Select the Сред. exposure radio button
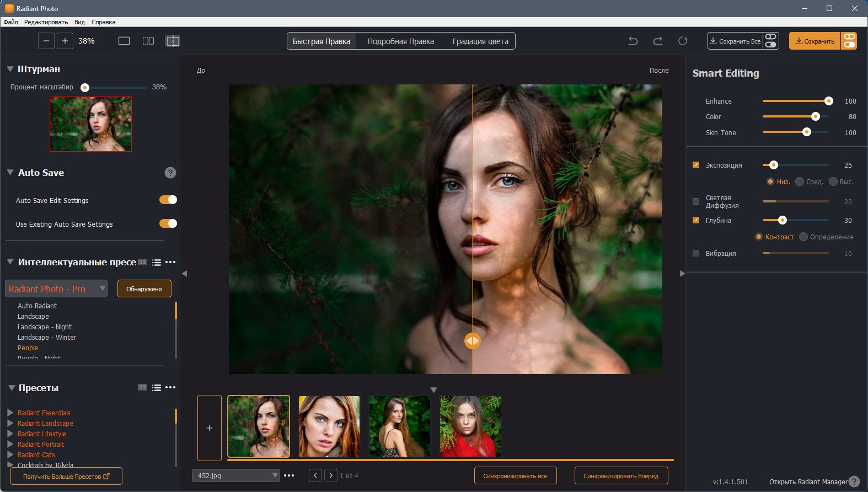The height and width of the screenshot is (492, 868). [800, 181]
